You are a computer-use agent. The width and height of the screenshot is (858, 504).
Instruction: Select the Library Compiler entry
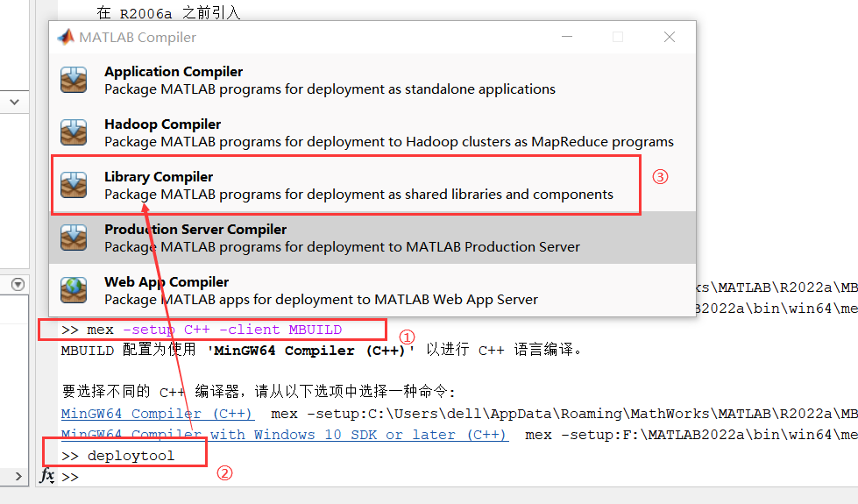tap(372, 185)
